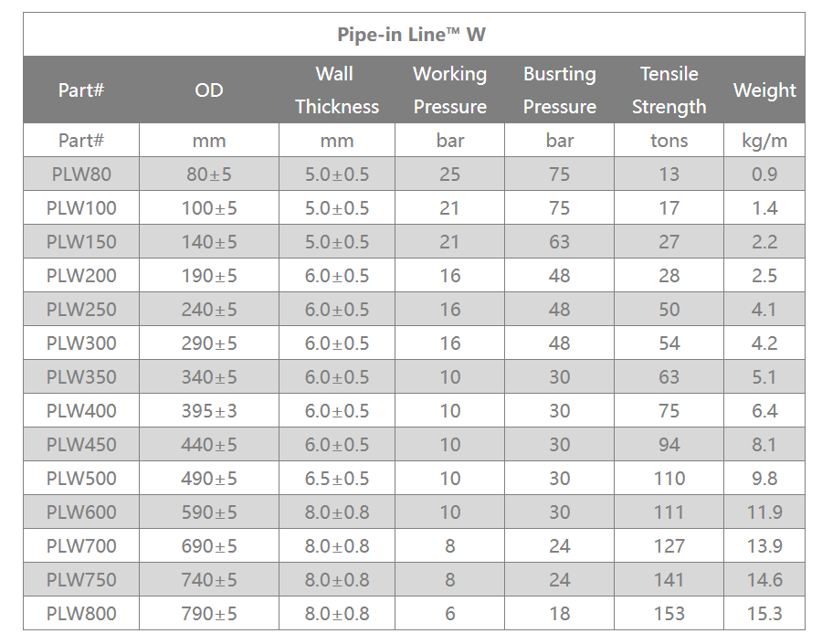Click the Wall Thickness column header
822x644 pixels.
(336, 90)
